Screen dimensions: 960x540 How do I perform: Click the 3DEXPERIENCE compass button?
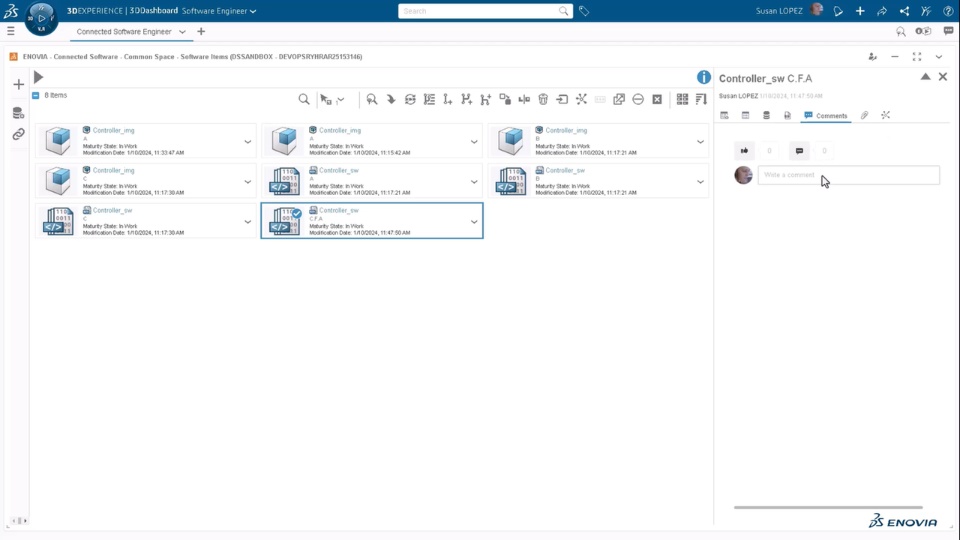[41, 18]
